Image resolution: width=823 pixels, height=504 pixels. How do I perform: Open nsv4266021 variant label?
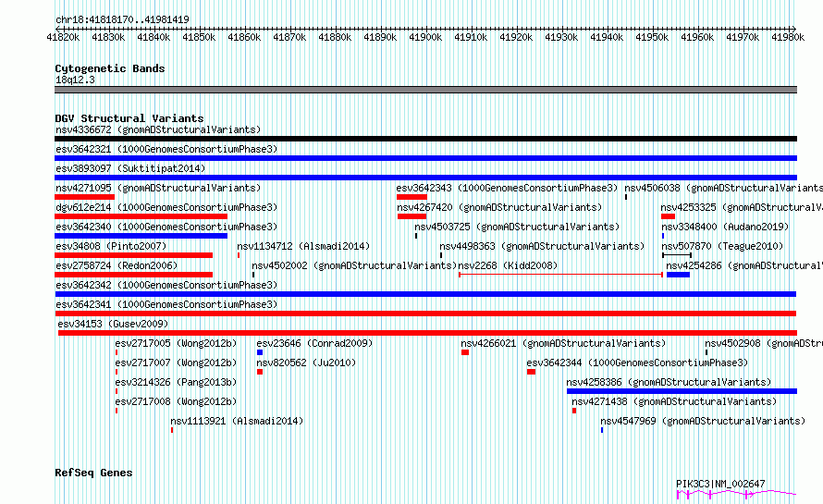[563, 343]
